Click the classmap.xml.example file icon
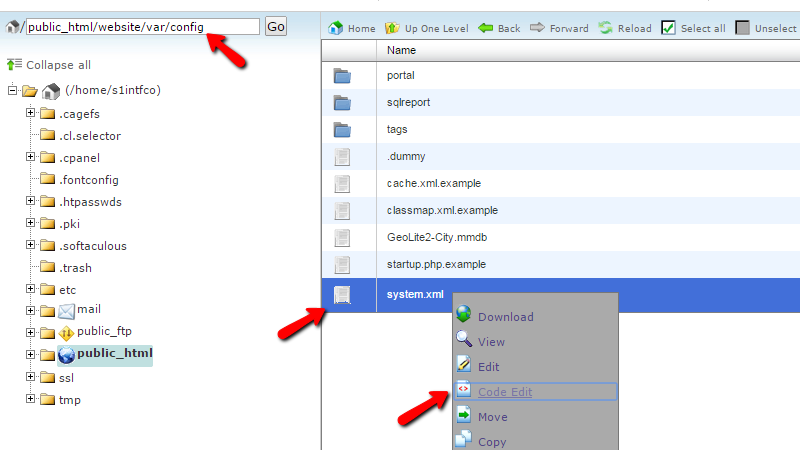800x450 pixels. (342, 211)
